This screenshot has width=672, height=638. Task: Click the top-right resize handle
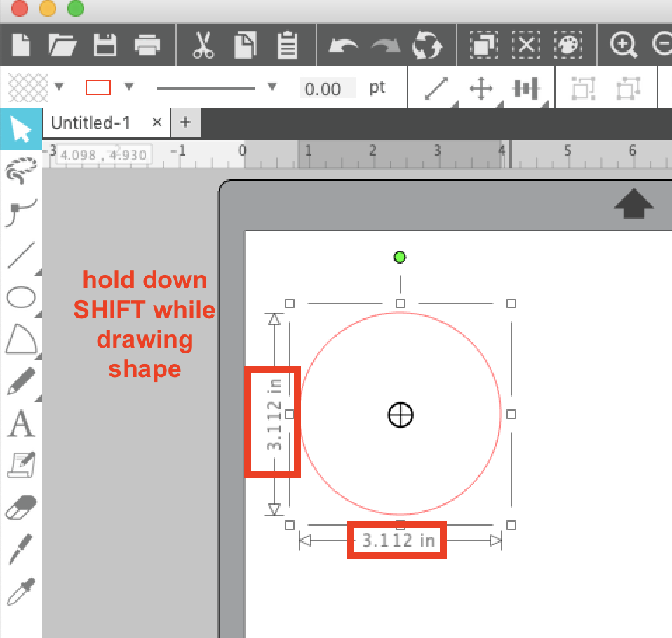[511, 304]
